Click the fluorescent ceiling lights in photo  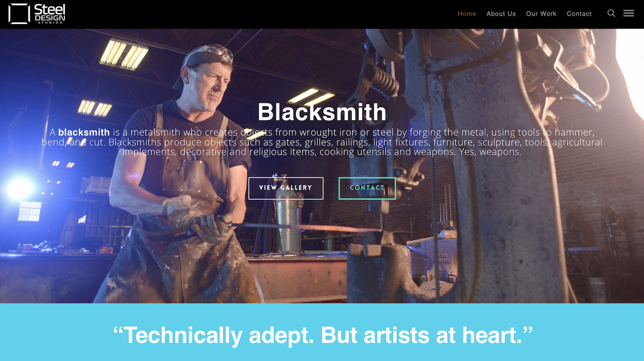pos(123,54)
